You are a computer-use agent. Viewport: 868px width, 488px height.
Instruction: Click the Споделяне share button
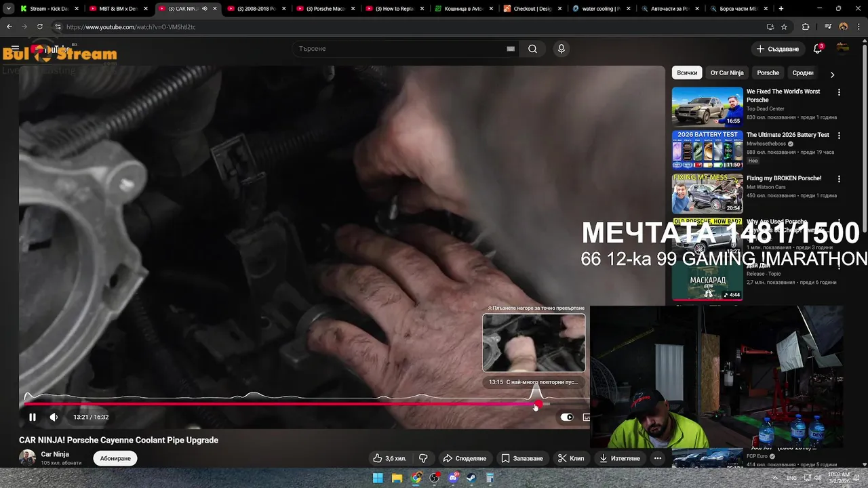465,458
